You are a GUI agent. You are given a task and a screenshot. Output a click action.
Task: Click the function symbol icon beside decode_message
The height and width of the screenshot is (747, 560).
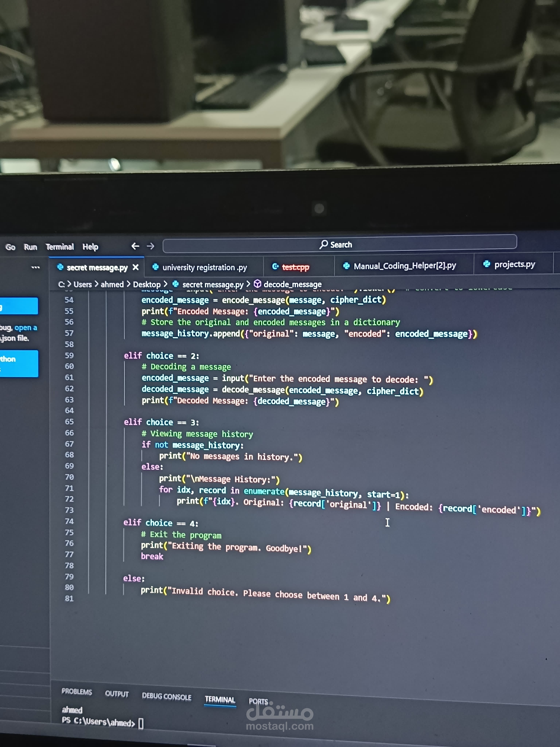click(258, 284)
